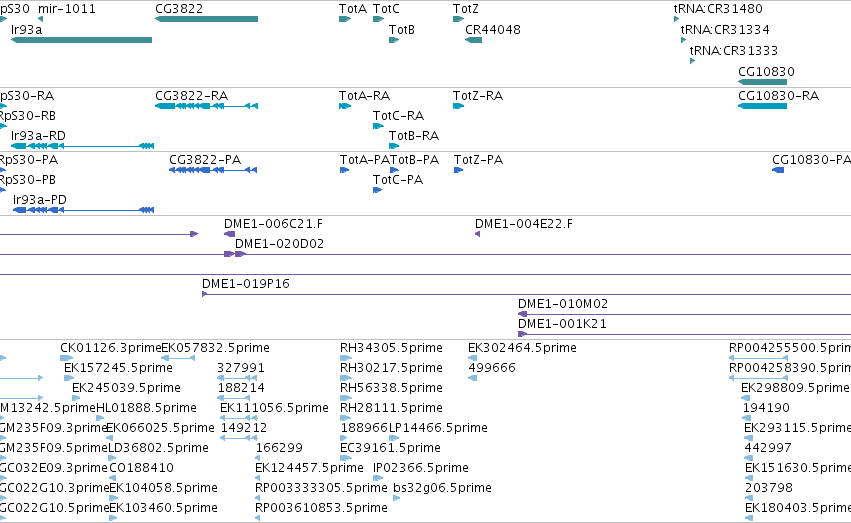The image size is (851, 523).
Task: Select the TotA-PA label
Action: (x=365, y=160)
